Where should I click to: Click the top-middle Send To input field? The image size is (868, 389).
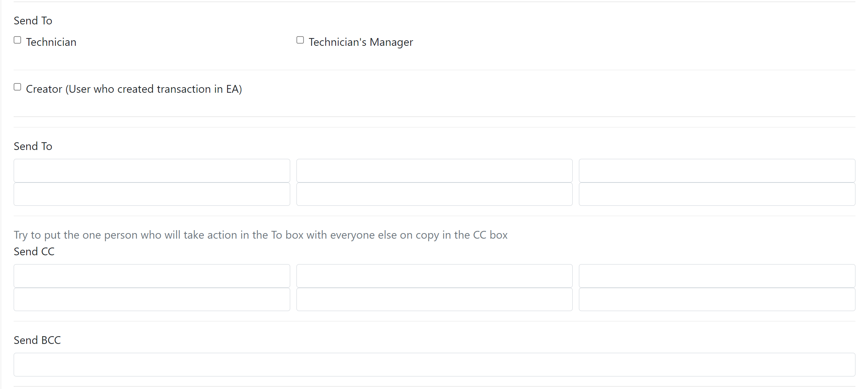(435, 171)
